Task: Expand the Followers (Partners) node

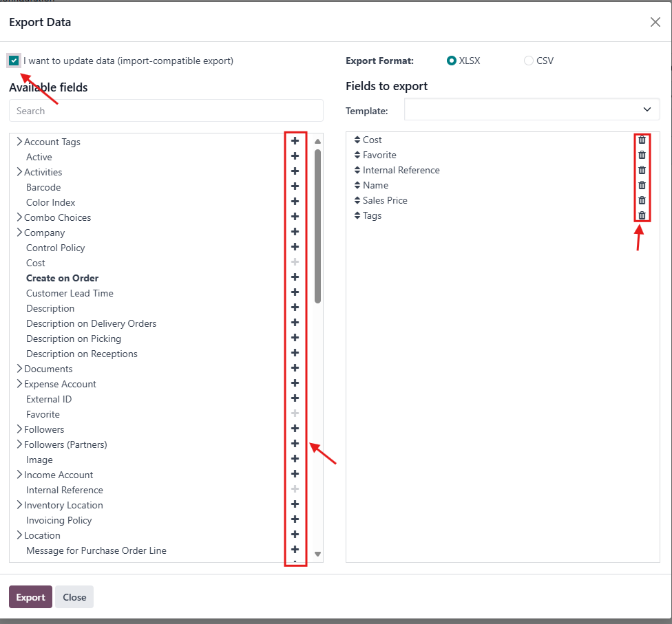Action: 19,444
